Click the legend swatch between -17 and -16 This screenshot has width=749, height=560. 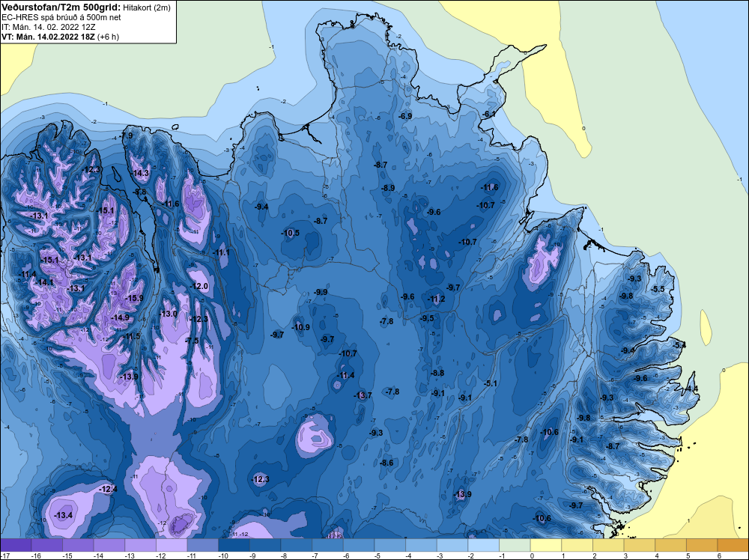pyautogui.click(x=16, y=545)
